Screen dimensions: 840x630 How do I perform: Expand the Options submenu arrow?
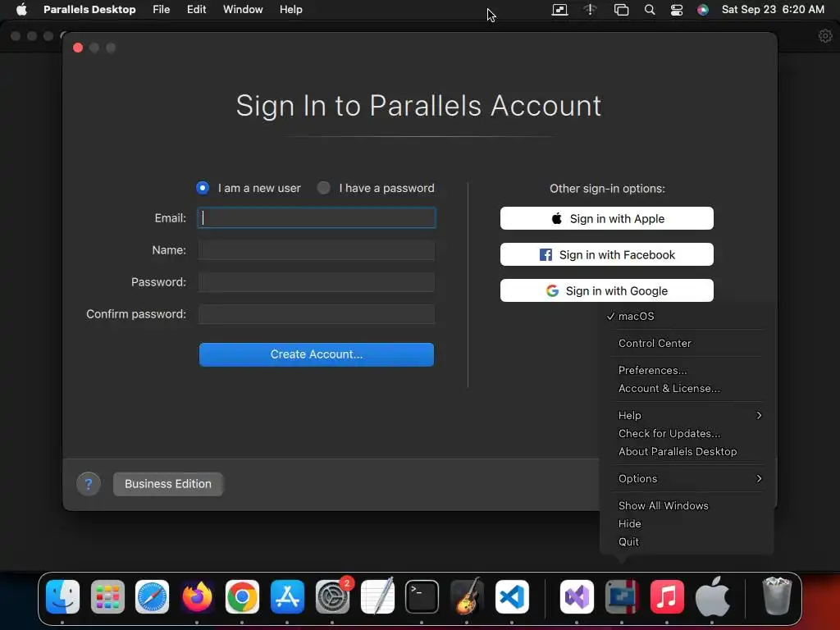(759, 478)
